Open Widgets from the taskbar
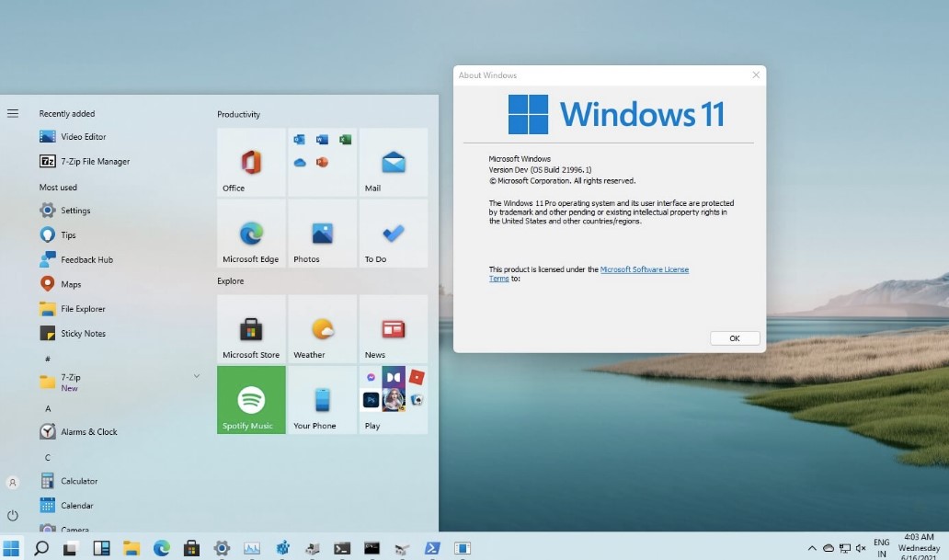The height and width of the screenshot is (560, 949). pyautogui.click(x=101, y=548)
